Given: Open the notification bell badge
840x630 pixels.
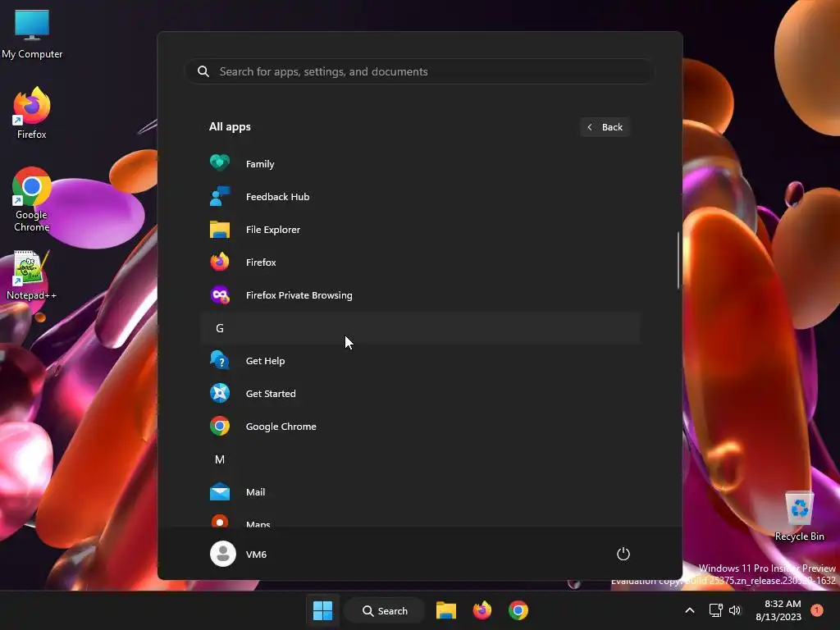Looking at the screenshot, I should coord(817,610).
